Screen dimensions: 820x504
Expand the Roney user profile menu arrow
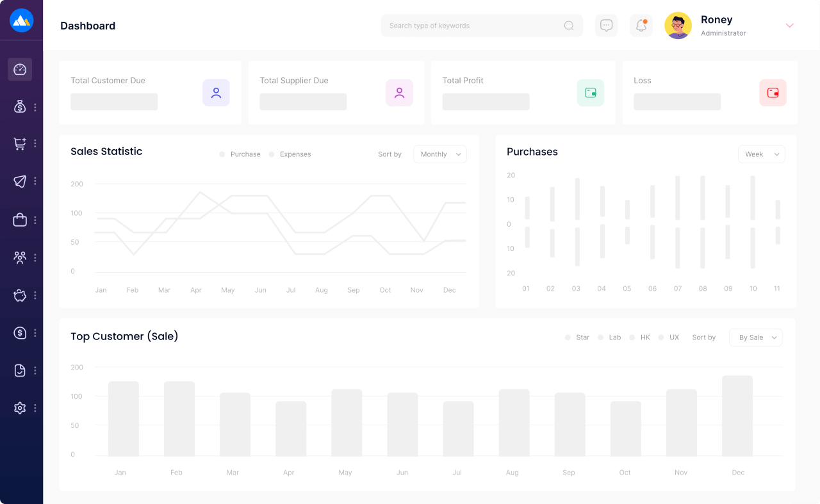789,26
